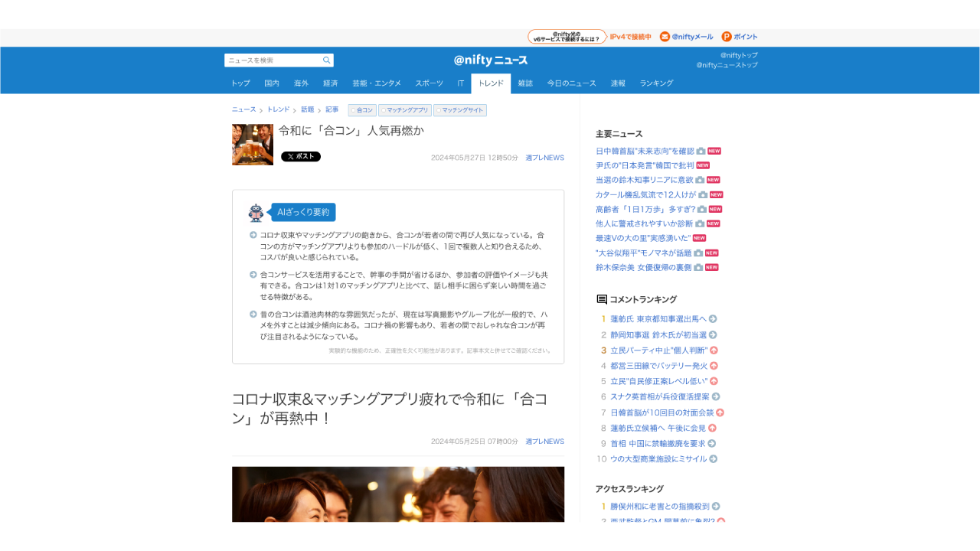The height and width of the screenshot is (551, 980).
Task: Click the @nifty mail envelope icon
Action: tap(665, 37)
